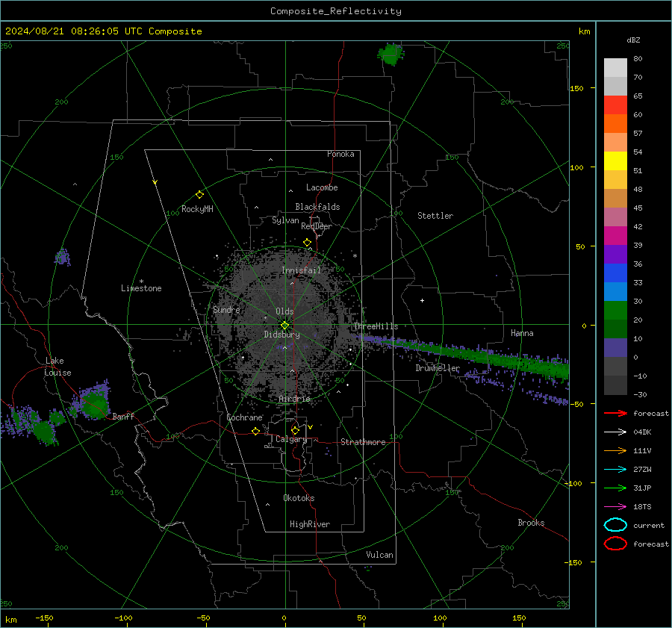
Task: Click the Sundre town label
Action: coord(226,309)
